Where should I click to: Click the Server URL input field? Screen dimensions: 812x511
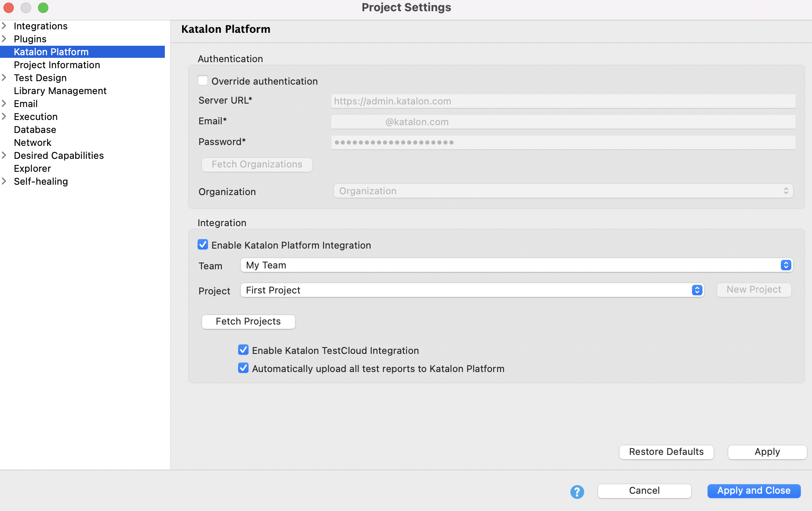click(x=563, y=101)
